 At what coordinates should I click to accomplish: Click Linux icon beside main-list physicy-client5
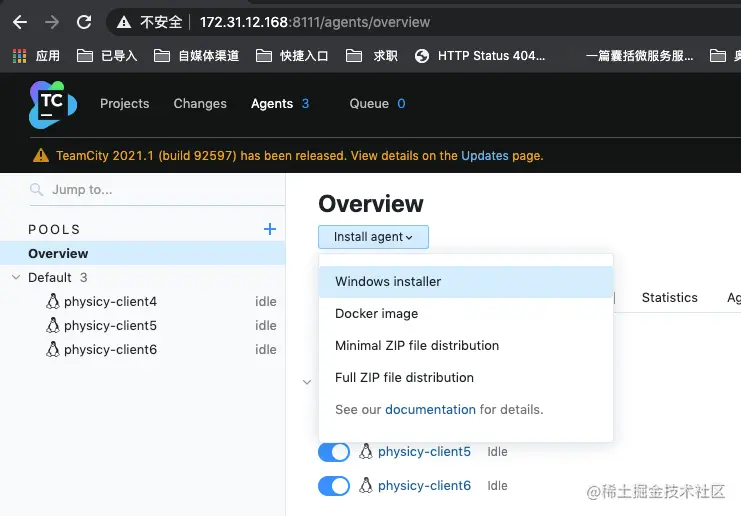click(366, 451)
